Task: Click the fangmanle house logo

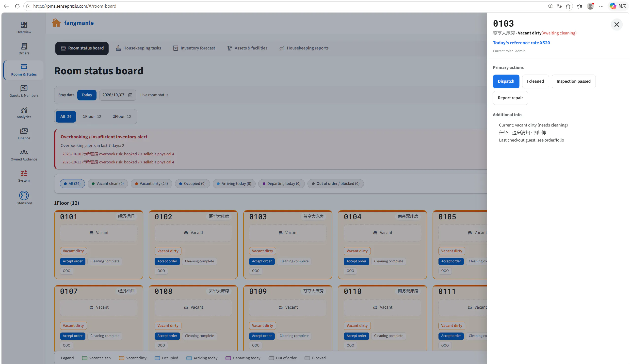Action: [56, 23]
